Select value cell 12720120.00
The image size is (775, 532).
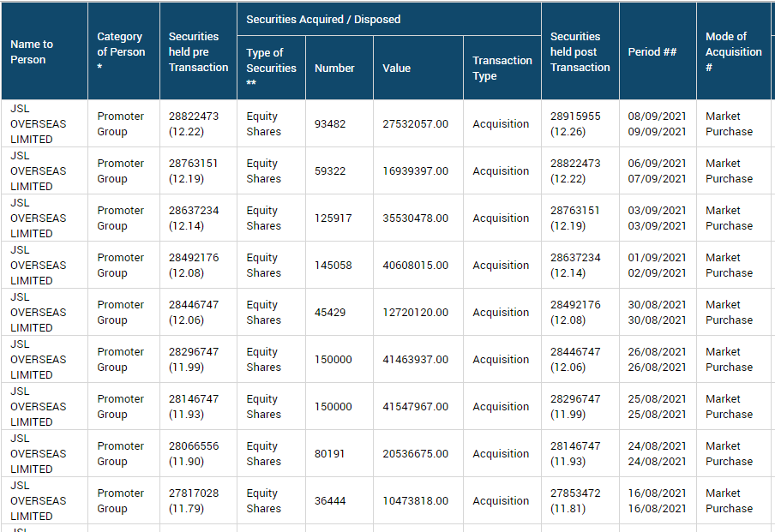point(418,312)
